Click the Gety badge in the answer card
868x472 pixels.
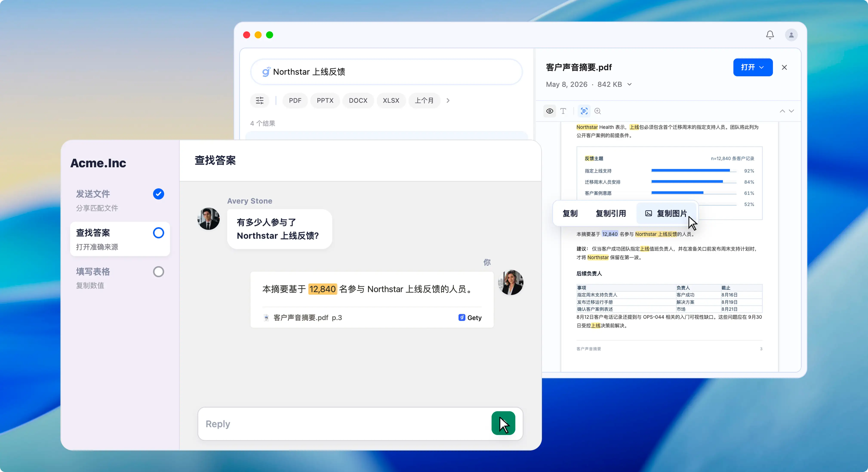point(470,317)
